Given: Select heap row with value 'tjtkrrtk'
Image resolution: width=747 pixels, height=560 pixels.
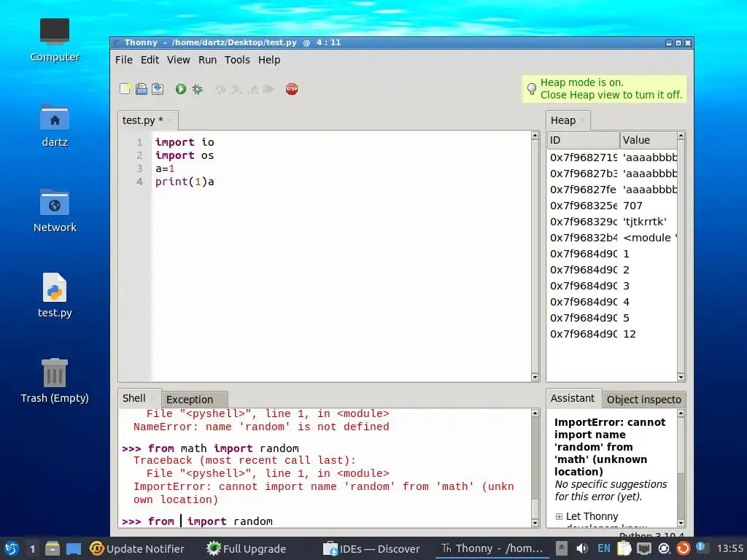Looking at the screenshot, I should pos(612,222).
